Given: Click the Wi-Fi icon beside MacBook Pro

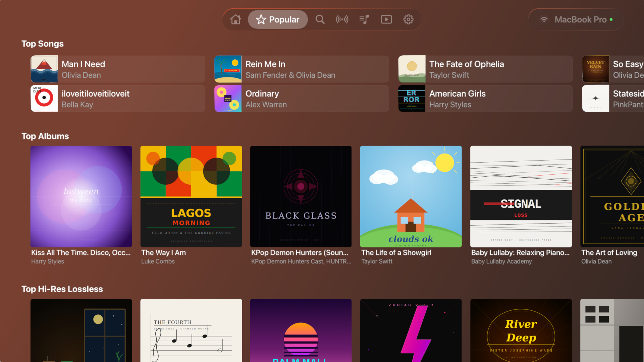Looking at the screenshot, I should pos(544,19).
